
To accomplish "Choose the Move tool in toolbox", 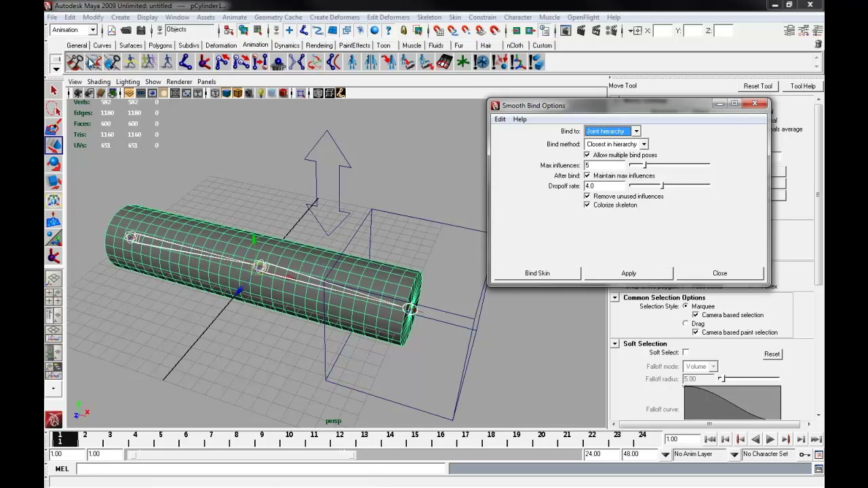I will point(54,145).
